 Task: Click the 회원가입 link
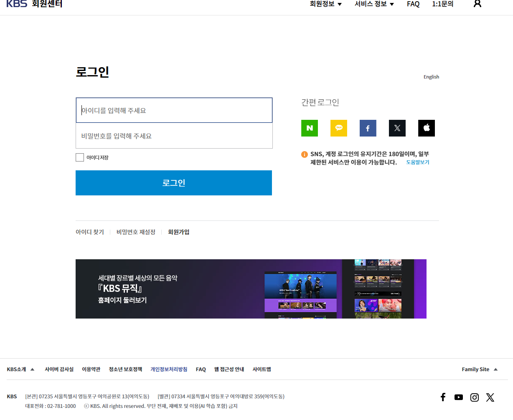pos(179,232)
